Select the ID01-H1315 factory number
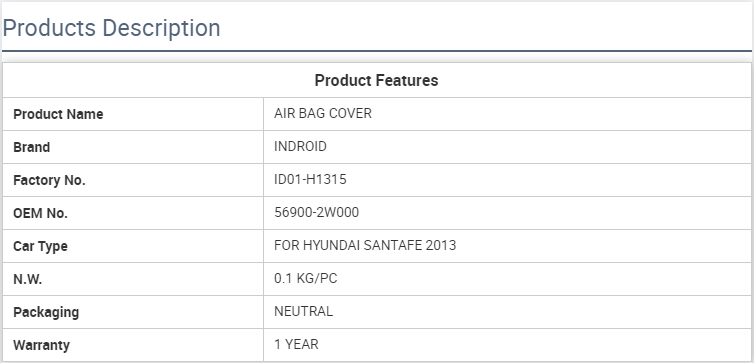Viewport: 754px width, 363px height. click(310, 179)
